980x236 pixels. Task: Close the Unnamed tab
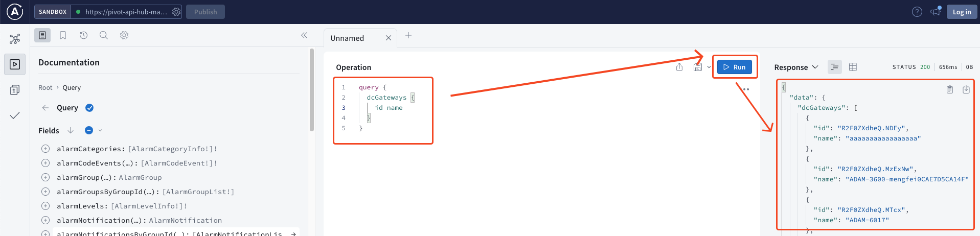coord(389,38)
